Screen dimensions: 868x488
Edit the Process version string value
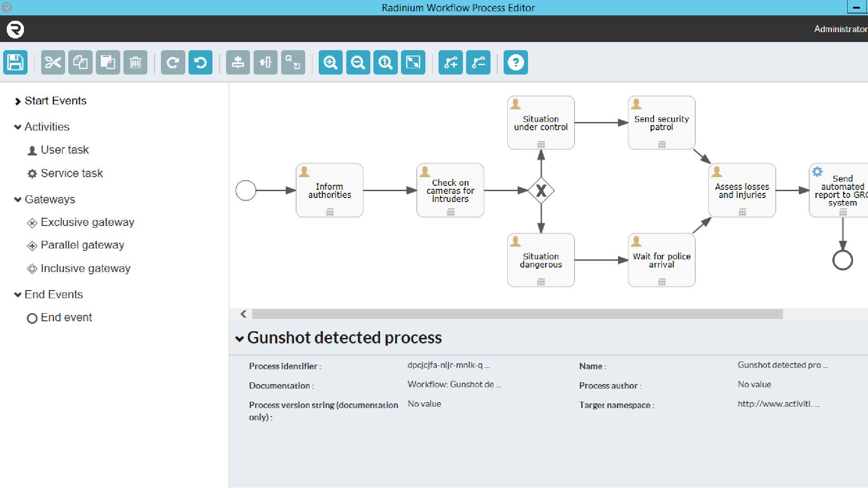coord(424,404)
